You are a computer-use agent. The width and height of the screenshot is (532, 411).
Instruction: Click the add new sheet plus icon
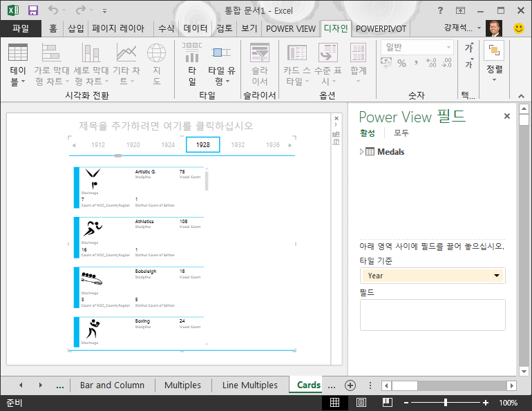(350, 385)
